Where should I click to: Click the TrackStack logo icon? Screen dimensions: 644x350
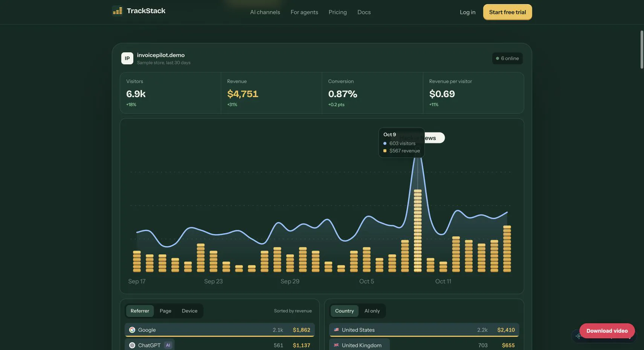pos(118,11)
